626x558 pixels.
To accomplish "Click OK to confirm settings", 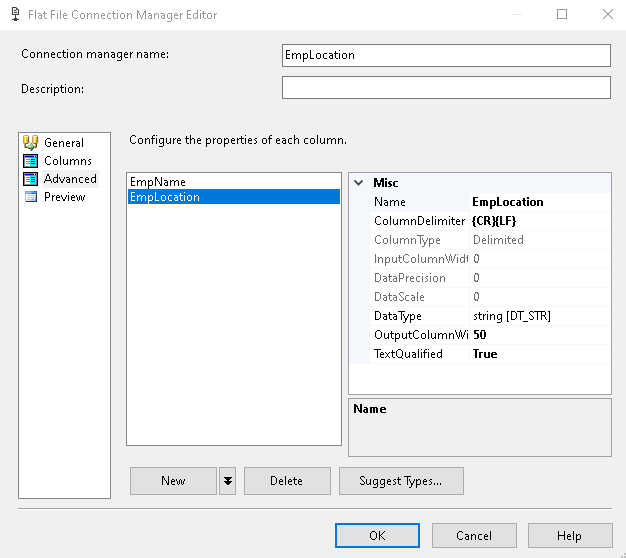I will [x=377, y=536].
